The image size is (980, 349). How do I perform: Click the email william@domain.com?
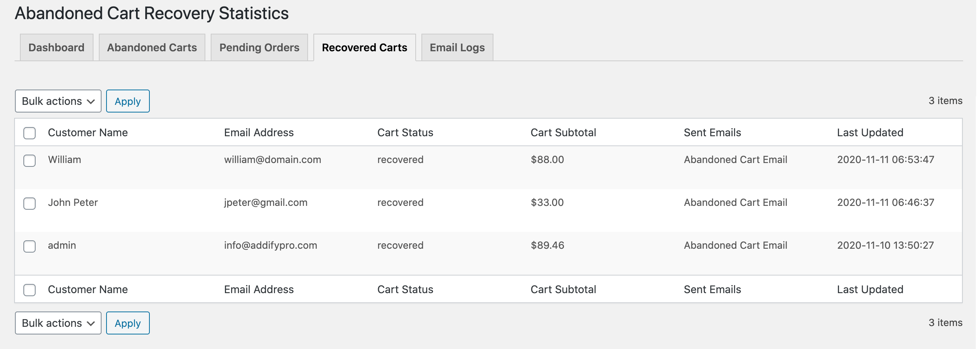pyautogui.click(x=273, y=160)
